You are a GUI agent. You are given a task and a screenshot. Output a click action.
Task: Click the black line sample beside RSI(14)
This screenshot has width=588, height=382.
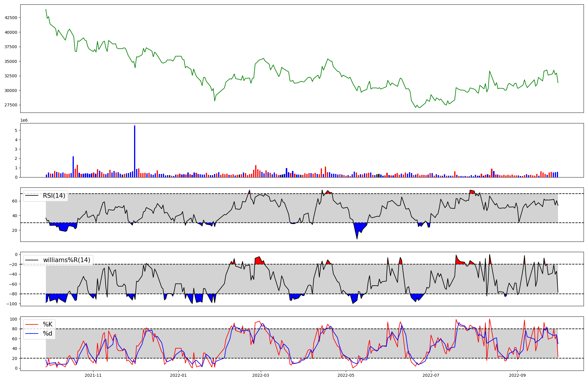point(32,196)
